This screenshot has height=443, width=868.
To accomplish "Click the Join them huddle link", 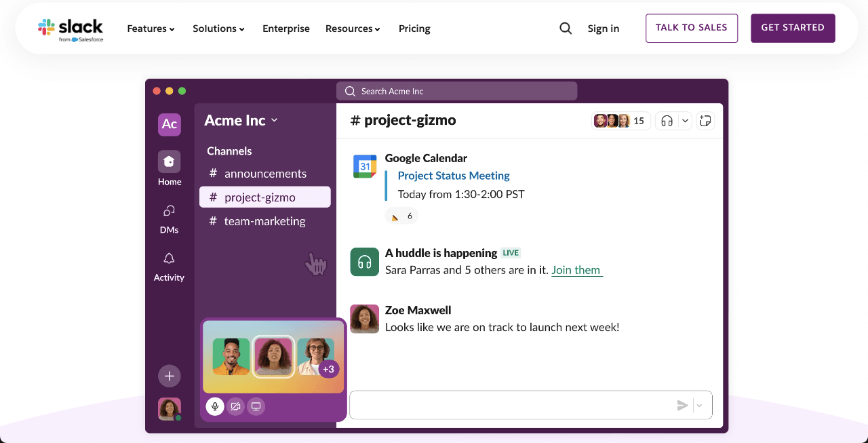I will coord(576,270).
